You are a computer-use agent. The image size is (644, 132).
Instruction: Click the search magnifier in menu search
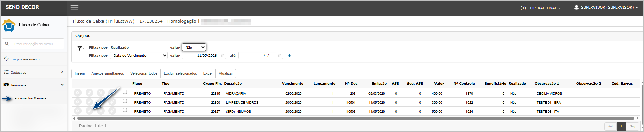tap(7, 44)
